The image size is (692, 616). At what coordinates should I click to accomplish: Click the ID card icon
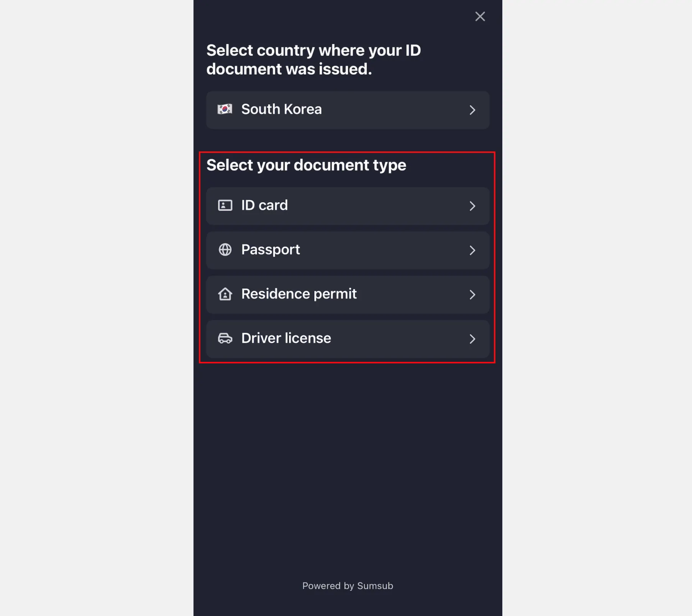[225, 205]
